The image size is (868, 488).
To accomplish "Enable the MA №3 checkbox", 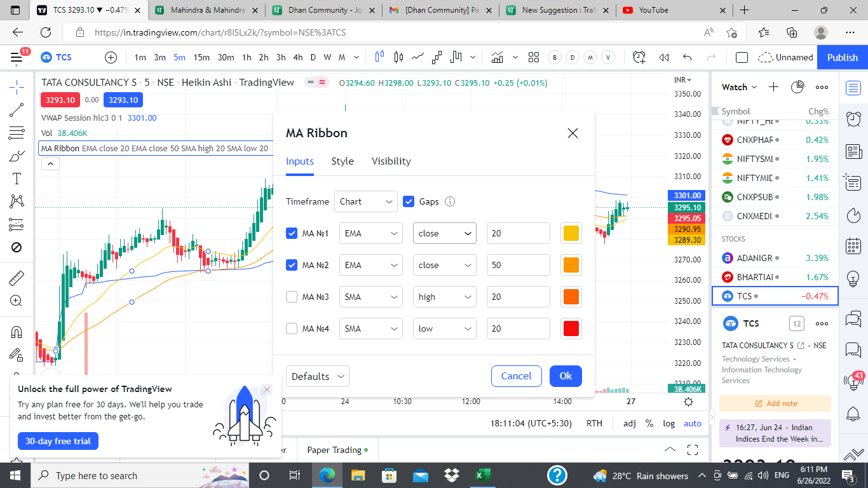I will [x=292, y=297].
